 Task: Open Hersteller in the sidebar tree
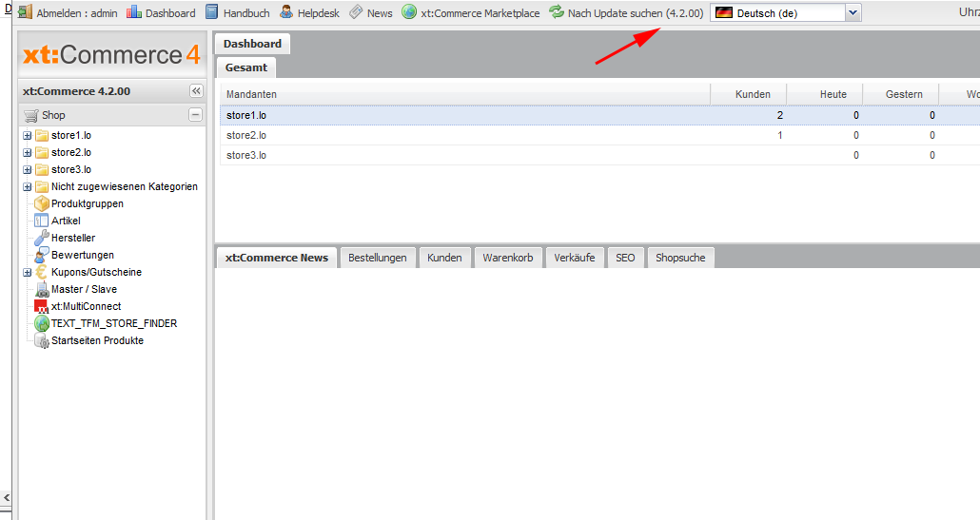[x=73, y=238]
